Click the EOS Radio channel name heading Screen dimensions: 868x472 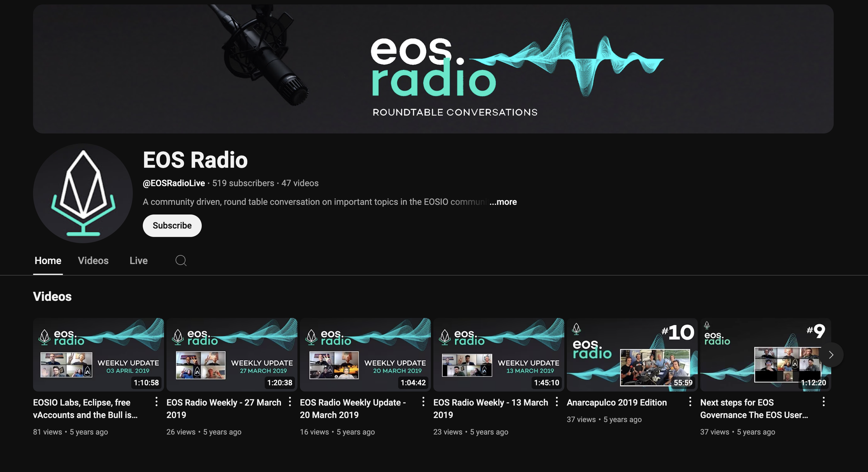tap(195, 160)
